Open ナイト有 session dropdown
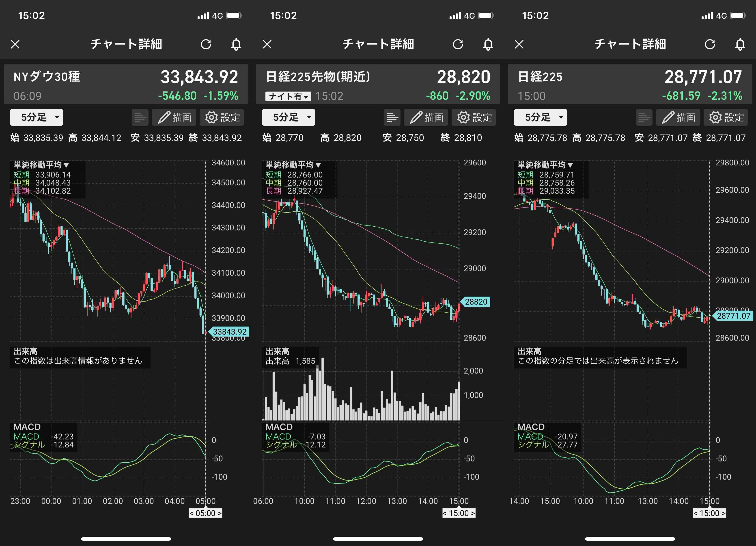Viewport: 756px width, 546px height. [288, 96]
